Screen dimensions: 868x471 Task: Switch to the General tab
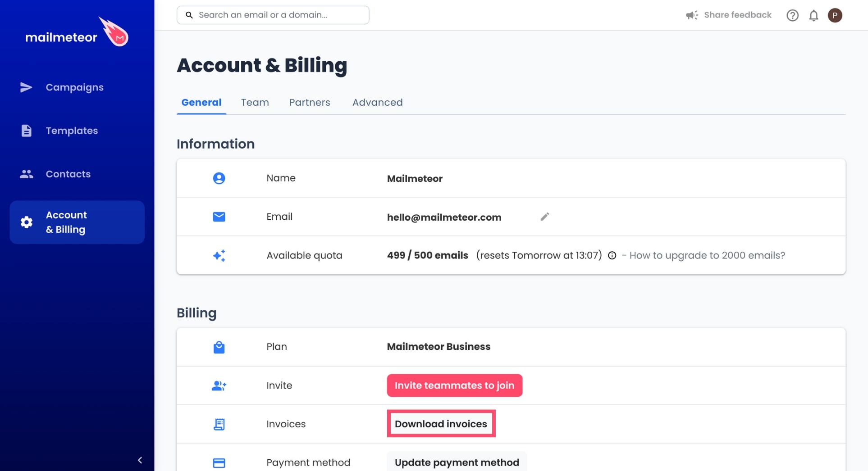tap(201, 103)
